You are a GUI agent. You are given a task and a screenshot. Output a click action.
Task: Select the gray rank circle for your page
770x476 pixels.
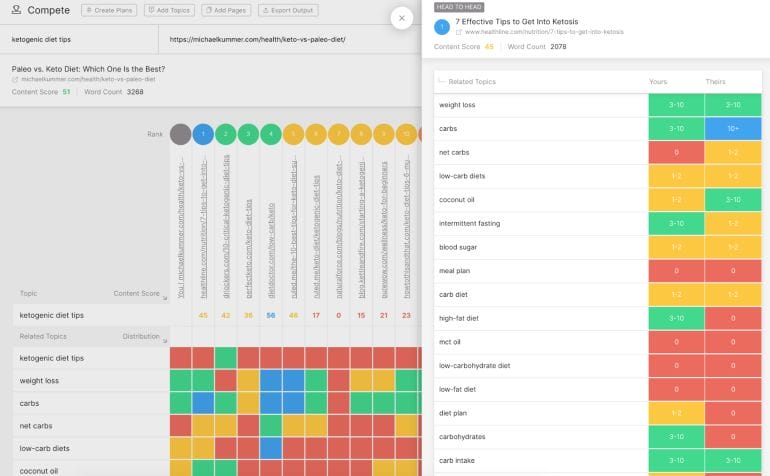(180, 134)
